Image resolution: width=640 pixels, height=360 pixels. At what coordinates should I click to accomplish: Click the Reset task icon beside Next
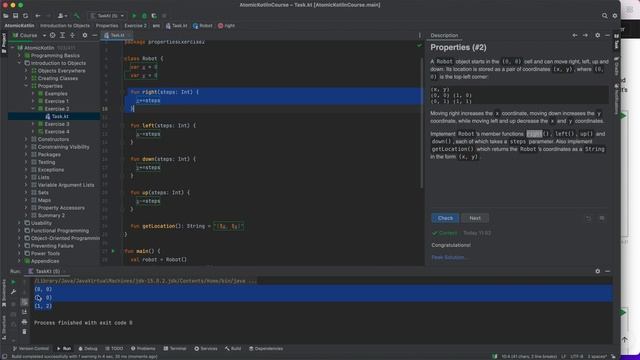[588, 218]
